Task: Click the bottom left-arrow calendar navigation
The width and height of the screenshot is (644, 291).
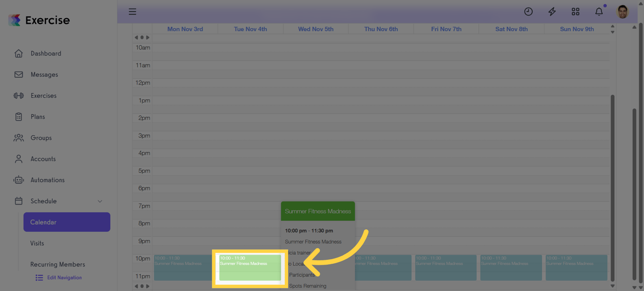Action: (136, 286)
